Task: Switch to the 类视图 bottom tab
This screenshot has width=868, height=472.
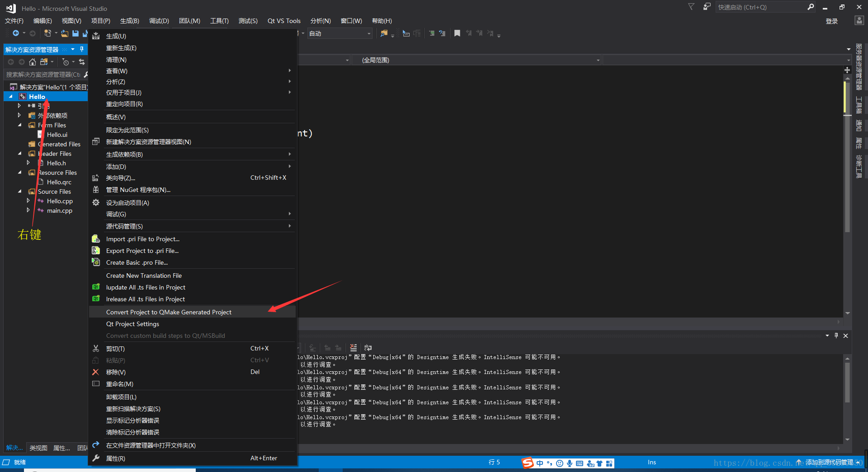Action: click(38, 448)
